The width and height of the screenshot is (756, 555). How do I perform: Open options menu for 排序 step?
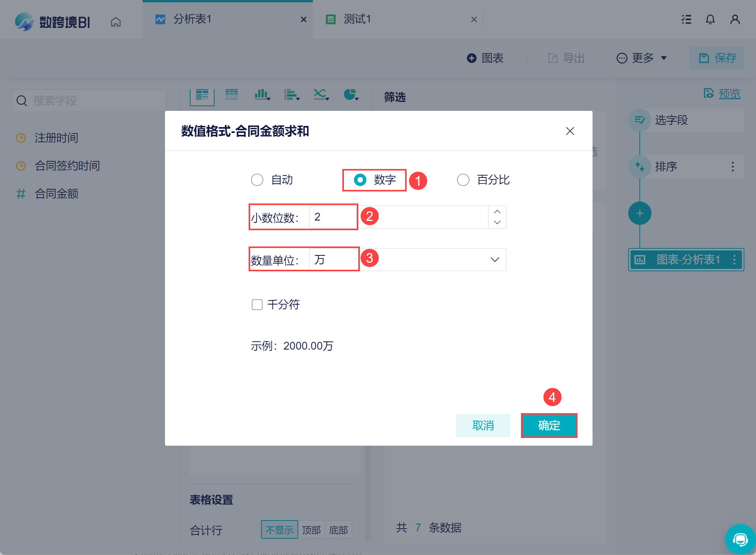click(x=732, y=167)
